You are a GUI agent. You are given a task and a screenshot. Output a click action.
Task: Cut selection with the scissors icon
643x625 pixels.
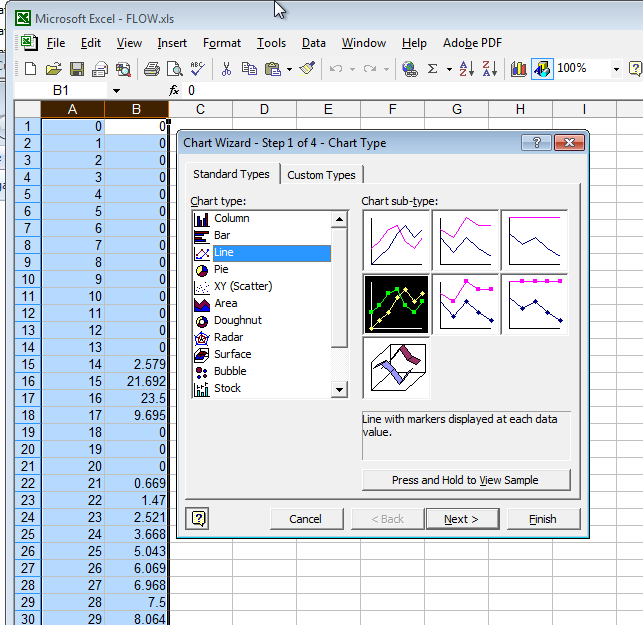pos(226,68)
